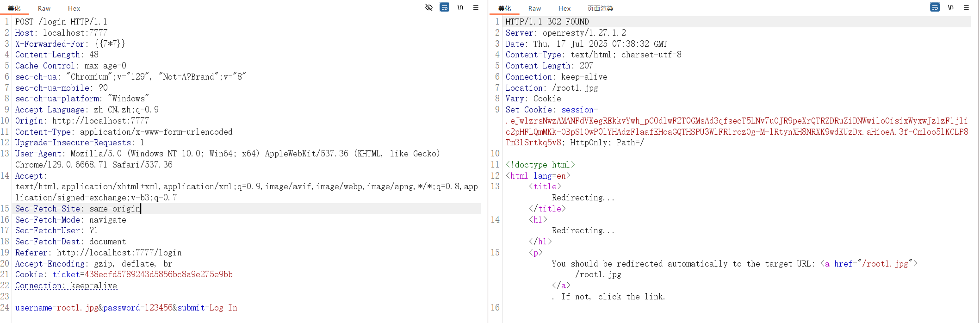The image size is (980, 323).
Task: Click the Accept-Encoding gzip, deflate, br line
Action: tap(93, 264)
